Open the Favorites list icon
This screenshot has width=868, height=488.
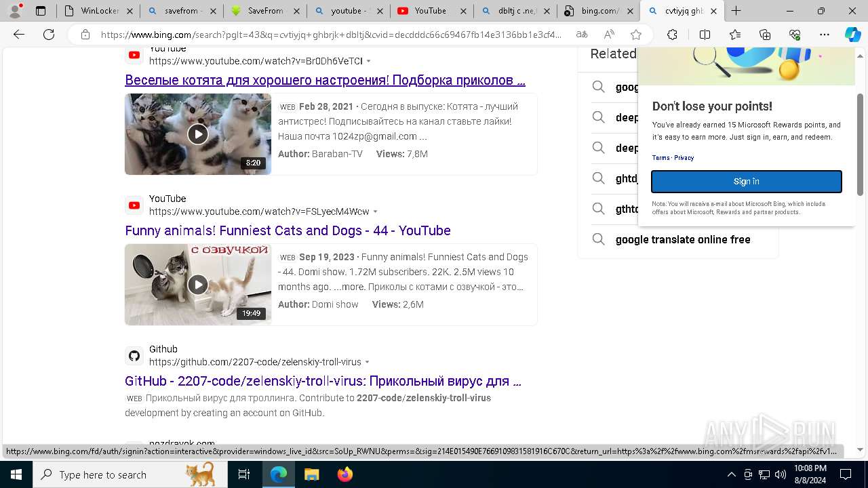(735, 35)
